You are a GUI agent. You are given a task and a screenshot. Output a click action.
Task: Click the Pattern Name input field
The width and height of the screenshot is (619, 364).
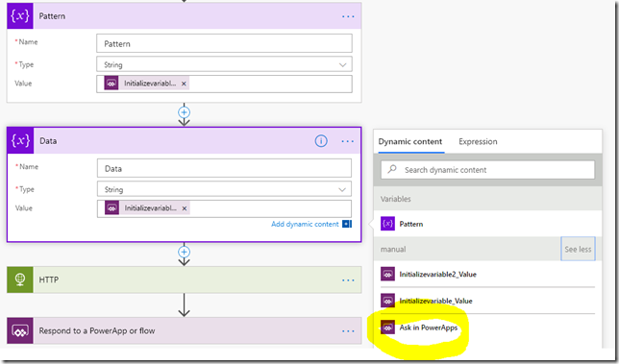tap(224, 43)
